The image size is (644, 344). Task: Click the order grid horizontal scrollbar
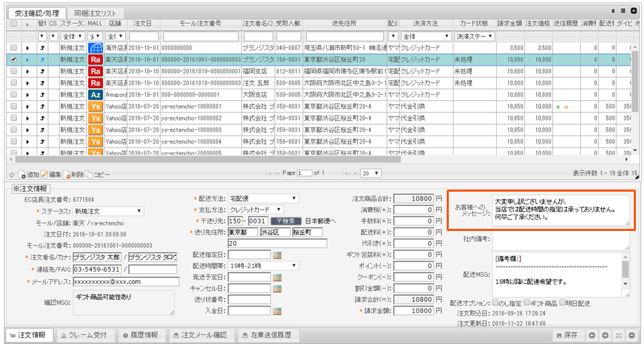[x=203, y=160]
